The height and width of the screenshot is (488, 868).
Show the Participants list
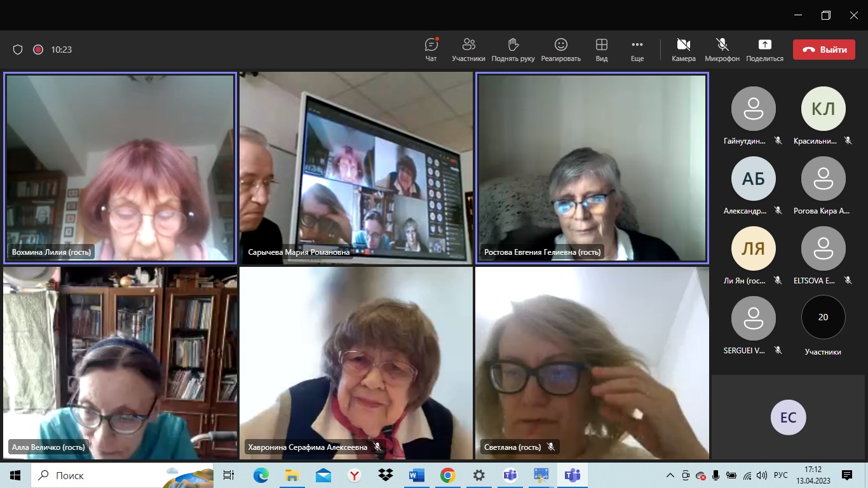(x=468, y=50)
